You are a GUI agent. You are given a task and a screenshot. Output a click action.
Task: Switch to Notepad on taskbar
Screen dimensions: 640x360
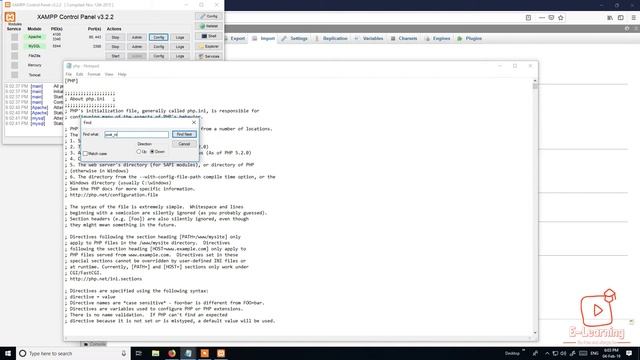pos(188,353)
